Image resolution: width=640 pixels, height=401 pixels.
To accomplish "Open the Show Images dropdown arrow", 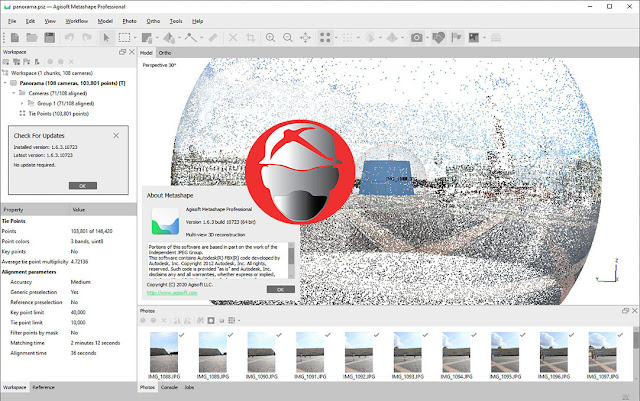I will point(484,38).
